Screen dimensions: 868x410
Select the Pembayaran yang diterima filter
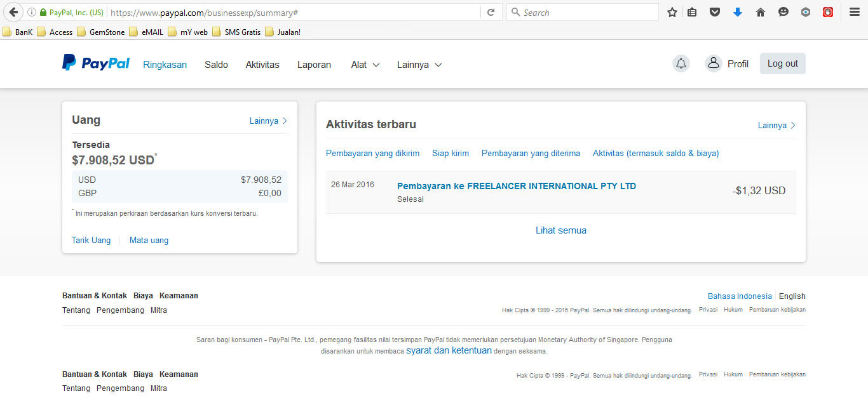tap(531, 153)
